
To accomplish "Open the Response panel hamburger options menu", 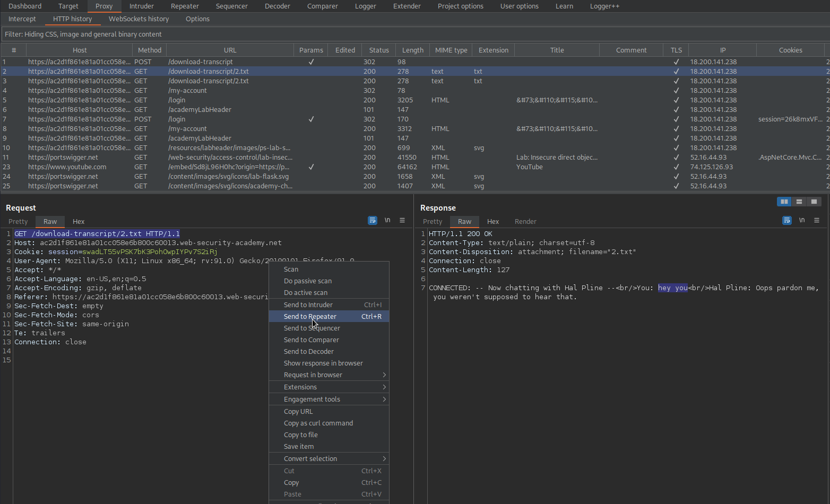I will [817, 220].
